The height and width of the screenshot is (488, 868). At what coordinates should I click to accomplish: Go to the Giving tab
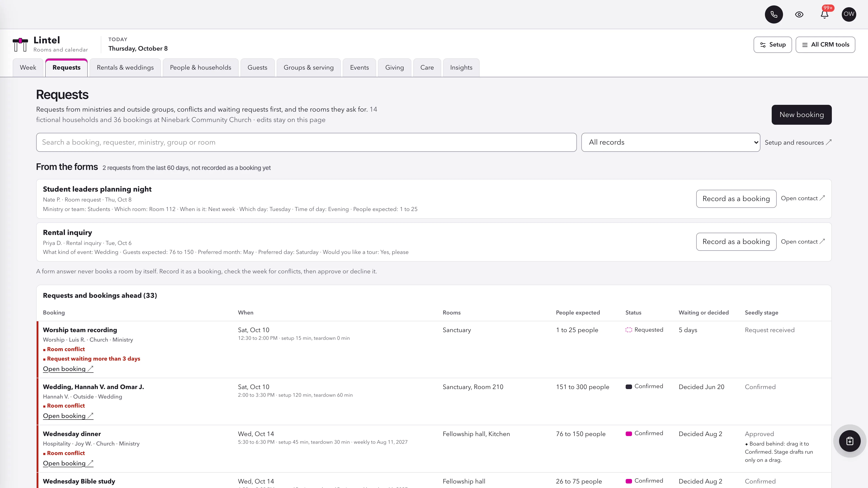pos(395,68)
